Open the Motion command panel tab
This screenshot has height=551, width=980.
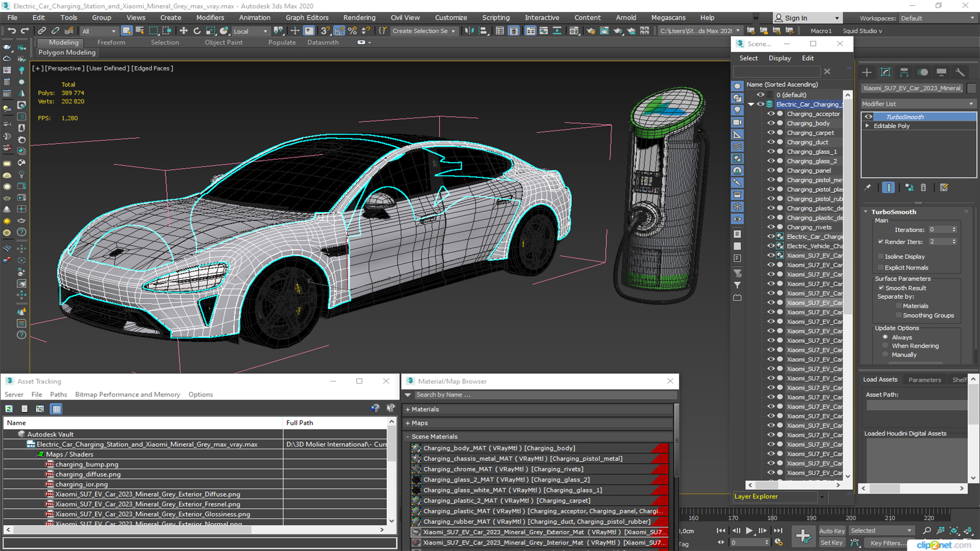click(x=923, y=72)
